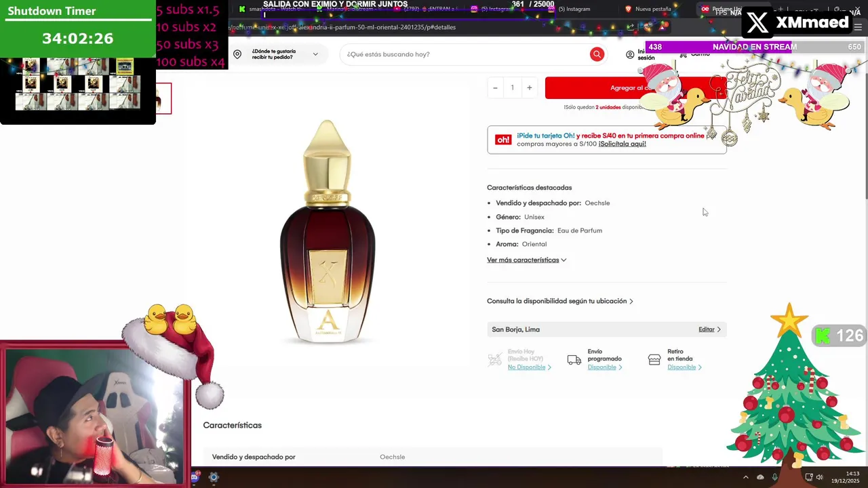Open Consulta la disponibilidad según tu ubicación
This screenshot has width=868, height=488.
tap(559, 301)
